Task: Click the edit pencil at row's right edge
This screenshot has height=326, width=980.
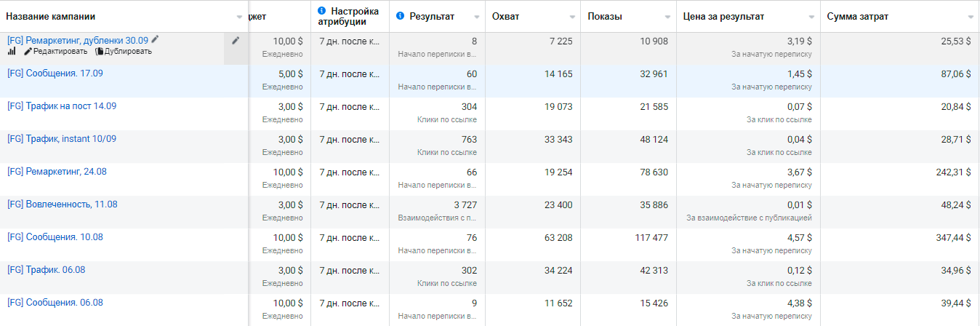Action: 236,41
